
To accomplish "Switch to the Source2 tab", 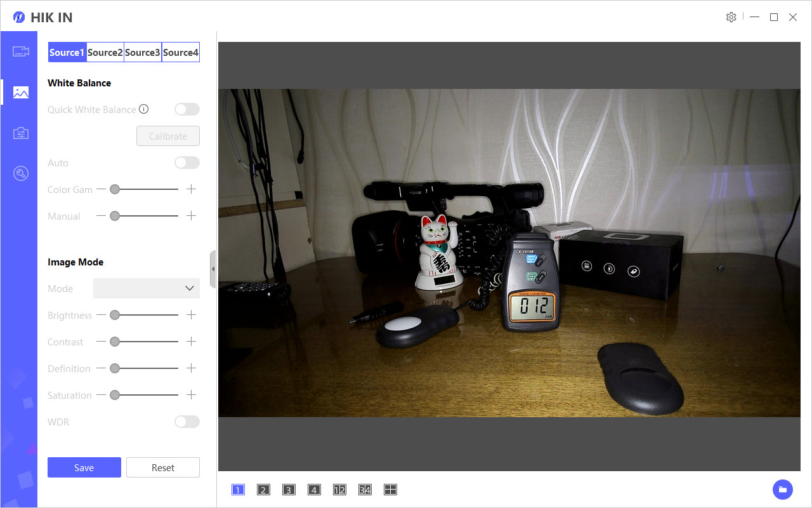I will 105,53.
